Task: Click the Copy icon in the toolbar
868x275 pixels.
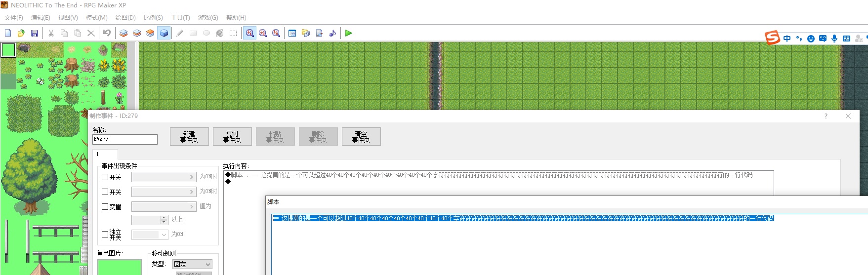Action: pos(64,33)
